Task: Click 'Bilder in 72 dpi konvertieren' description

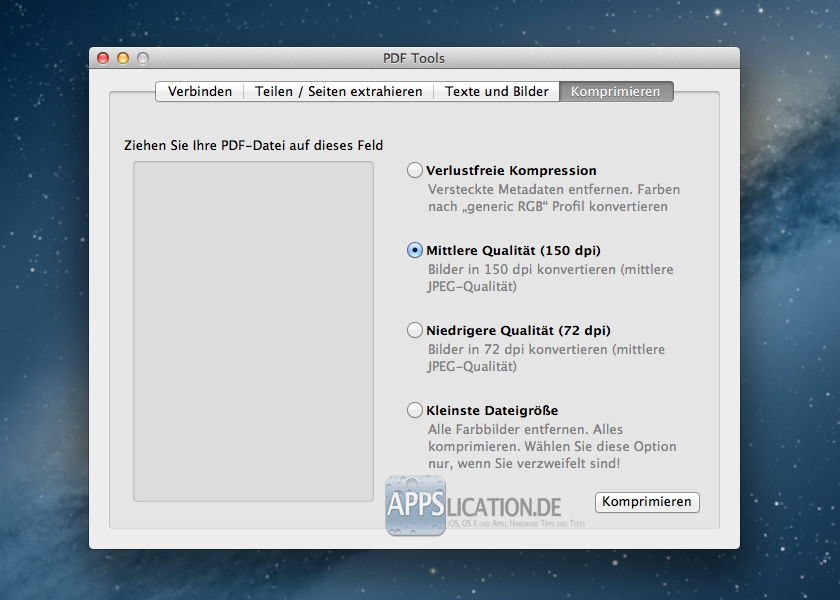Action: click(546, 358)
